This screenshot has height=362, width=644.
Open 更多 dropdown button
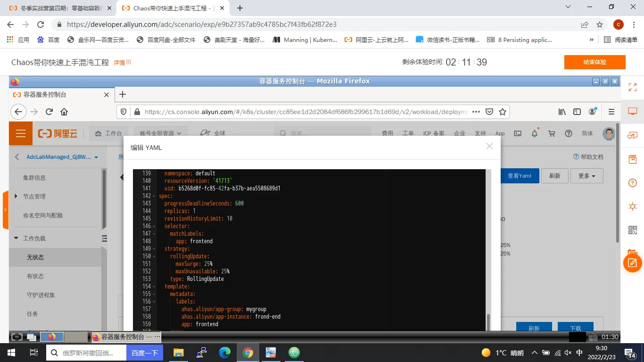point(586,176)
